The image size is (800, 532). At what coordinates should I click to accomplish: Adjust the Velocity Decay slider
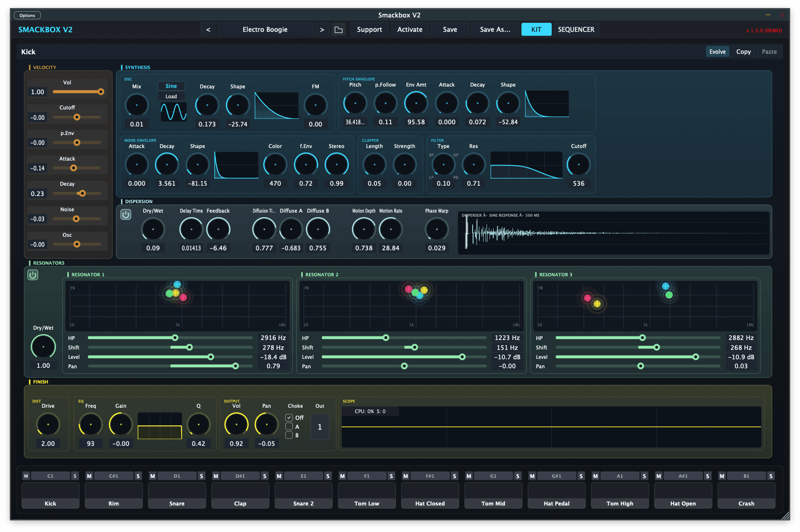[x=77, y=193]
